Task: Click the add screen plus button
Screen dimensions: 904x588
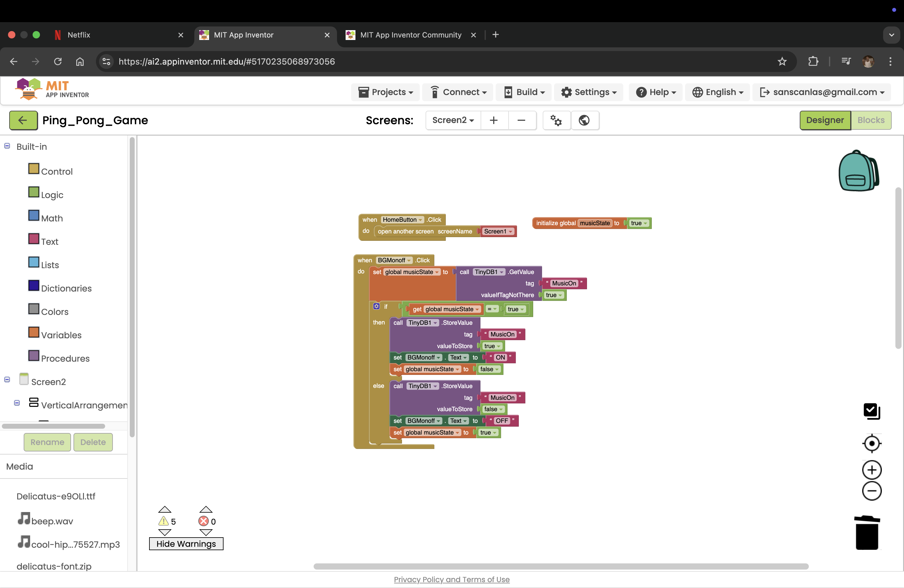Action: tap(494, 121)
